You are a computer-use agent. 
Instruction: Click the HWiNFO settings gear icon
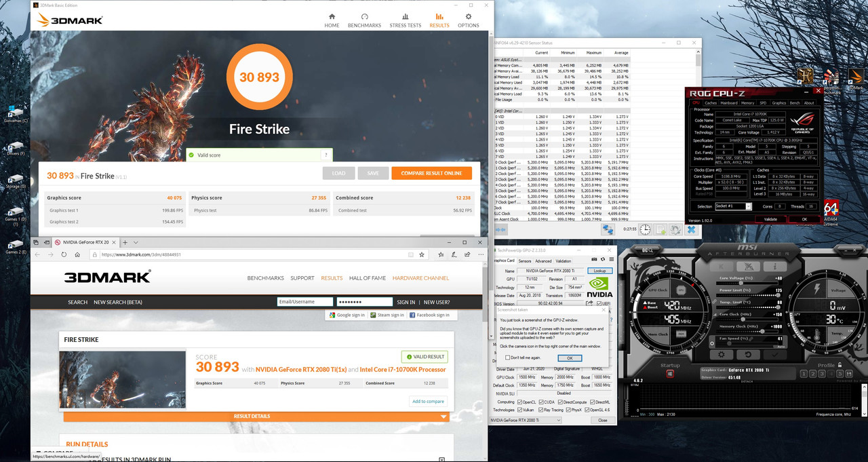point(675,229)
